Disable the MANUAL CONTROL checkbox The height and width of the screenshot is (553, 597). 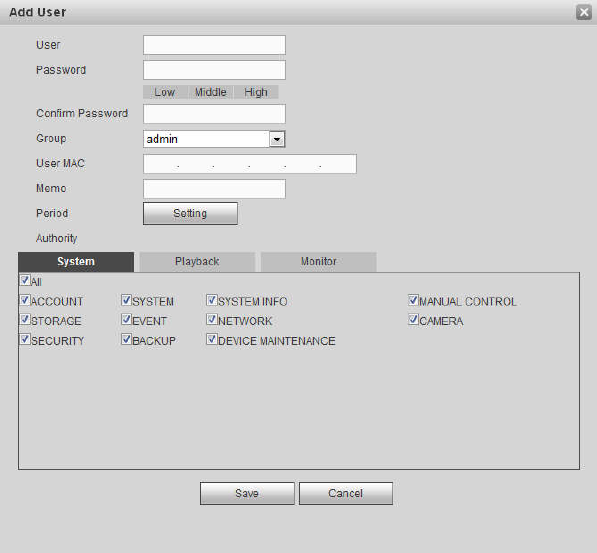[x=413, y=300]
